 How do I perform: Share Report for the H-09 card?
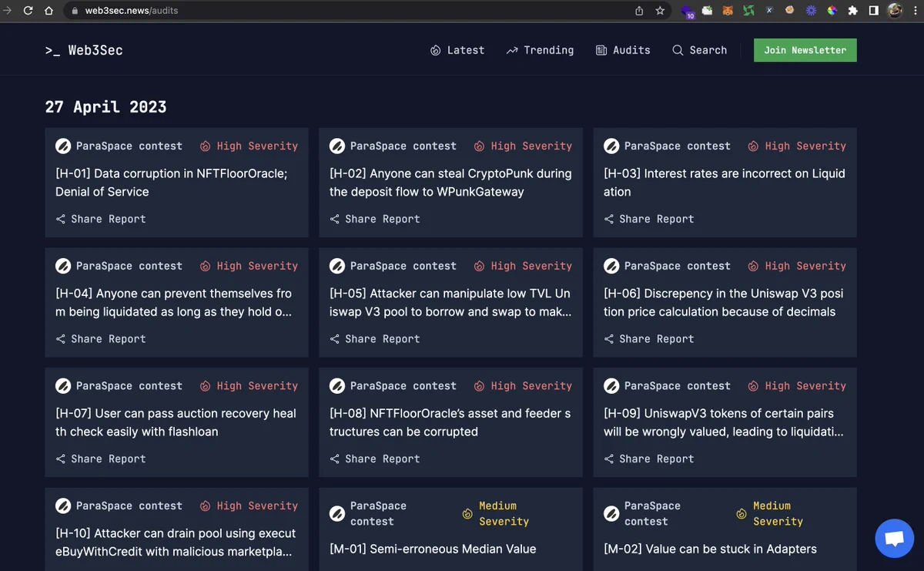point(649,458)
